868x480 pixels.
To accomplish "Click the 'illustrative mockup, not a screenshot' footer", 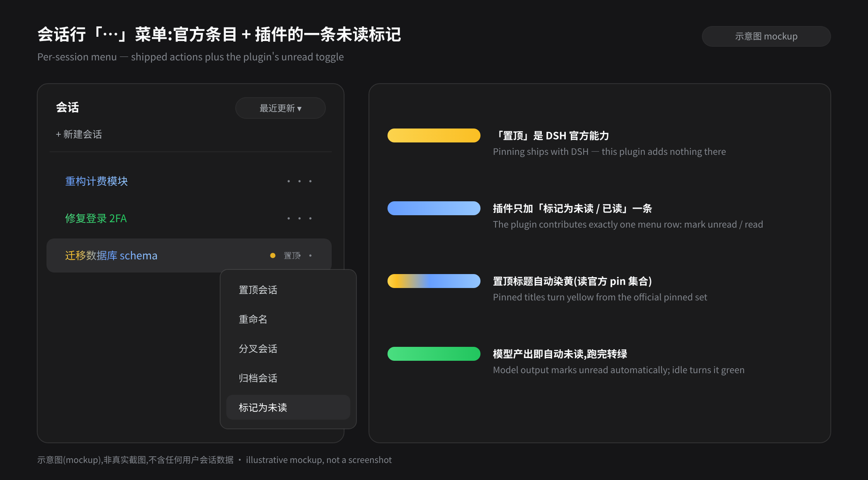I will (x=319, y=460).
